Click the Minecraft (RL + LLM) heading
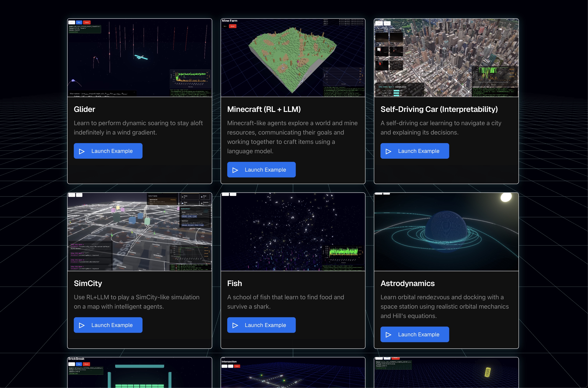This screenshot has width=588, height=388. 264,109
